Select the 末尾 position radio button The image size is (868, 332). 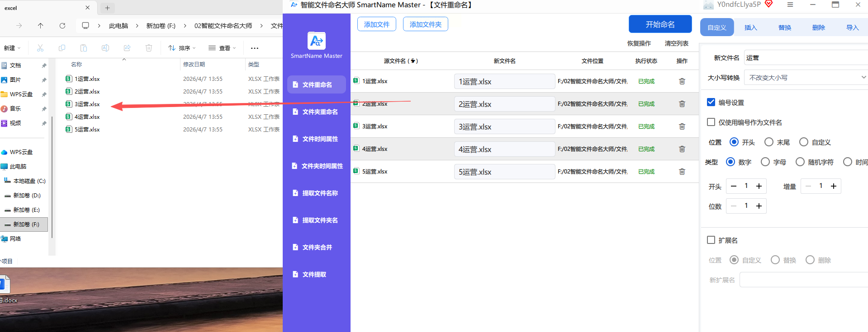click(768, 142)
